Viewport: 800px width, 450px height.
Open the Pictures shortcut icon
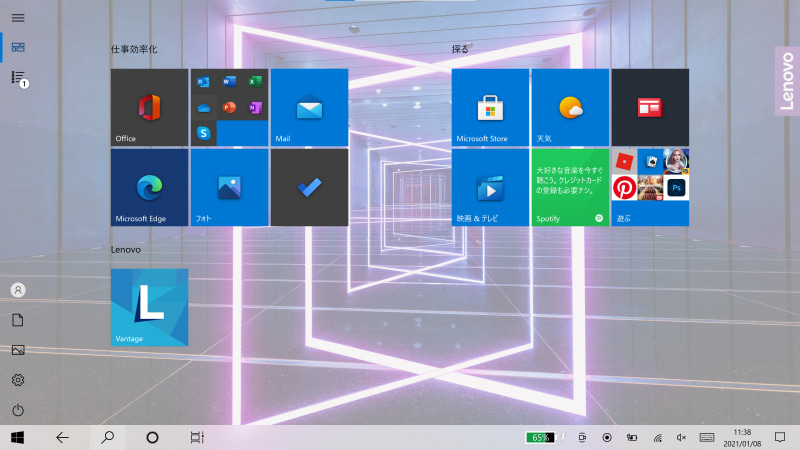click(x=18, y=350)
